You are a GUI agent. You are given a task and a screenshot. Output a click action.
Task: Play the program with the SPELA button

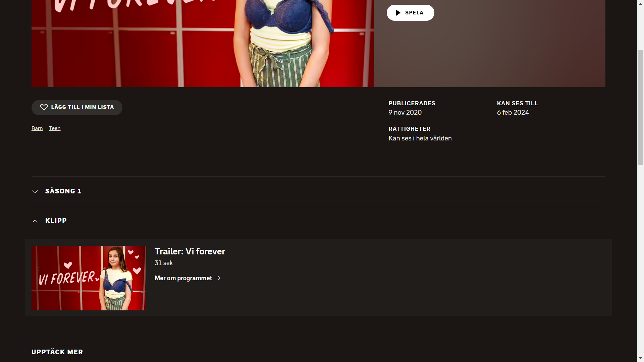(410, 13)
